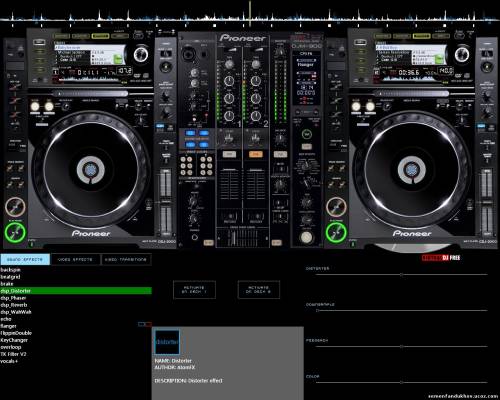Select the backspin effect
This screenshot has width=500, height=400.
tap(11, 270)
